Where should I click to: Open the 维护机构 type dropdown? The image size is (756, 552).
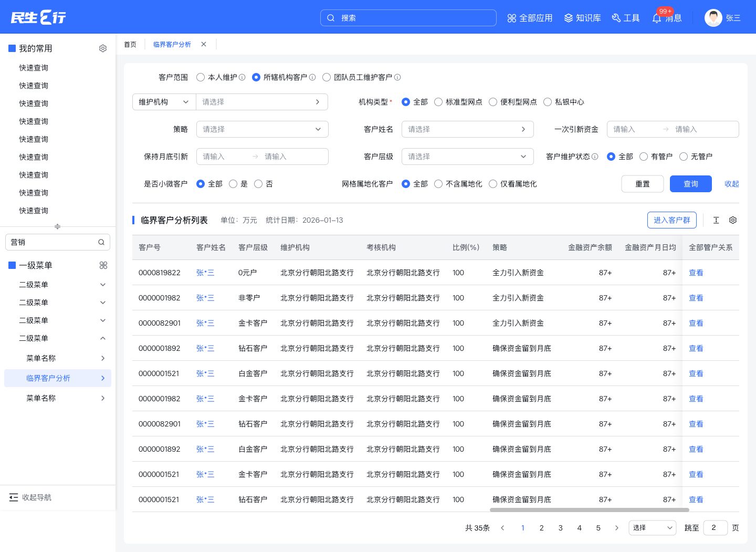coord(164,102)
